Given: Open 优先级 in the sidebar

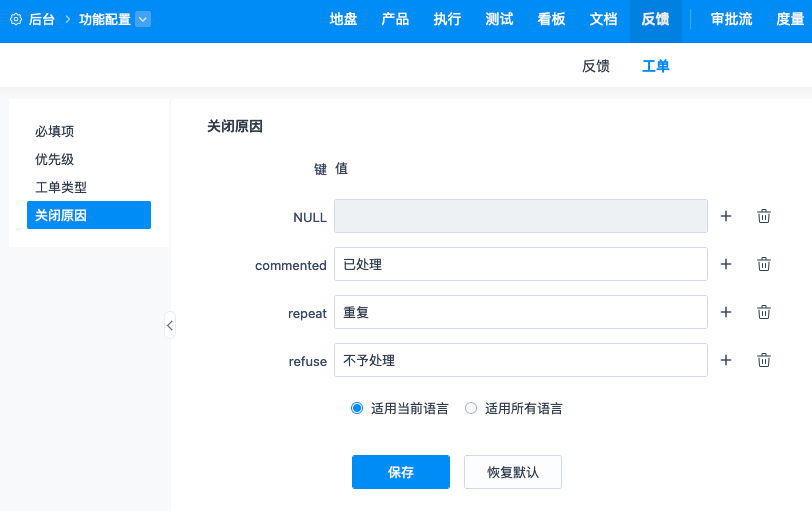Looking at the screenshot, I should pos(55,159).
